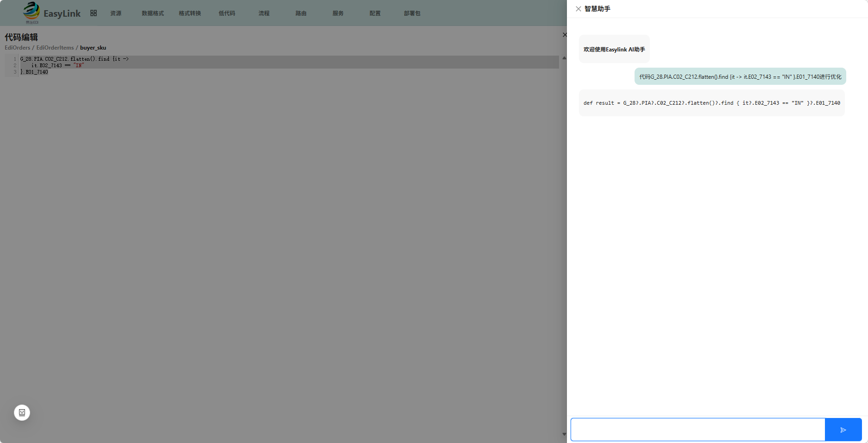This screenshot has width=868, height=443.
Task: Open the 低代码 menu
Action: tap(227, 13)
